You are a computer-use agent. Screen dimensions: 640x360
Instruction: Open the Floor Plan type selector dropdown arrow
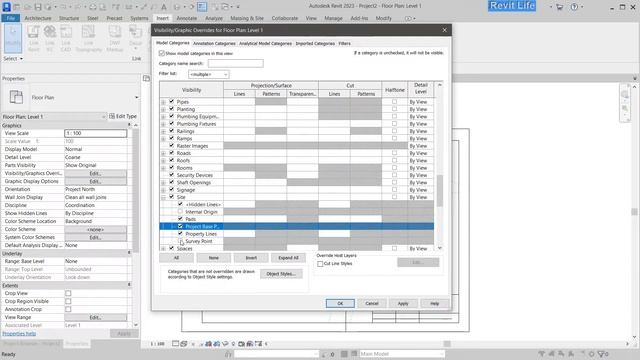pos(136,97)
